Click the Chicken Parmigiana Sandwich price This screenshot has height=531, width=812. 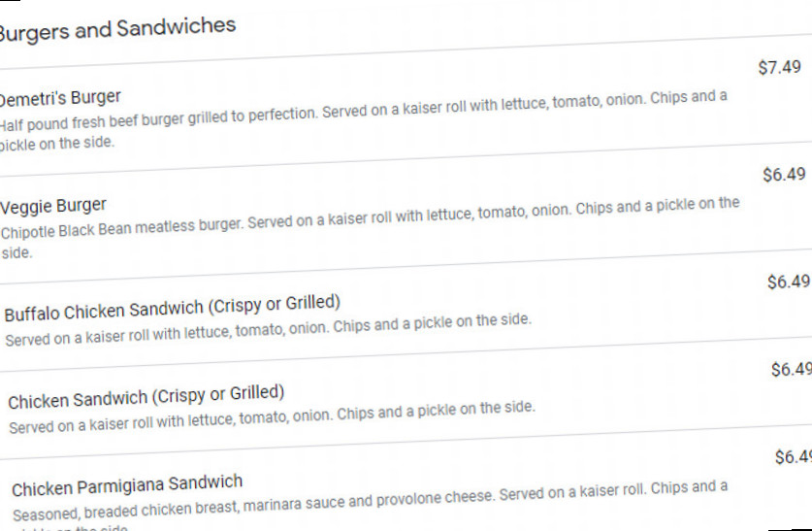tap(794, 457)
